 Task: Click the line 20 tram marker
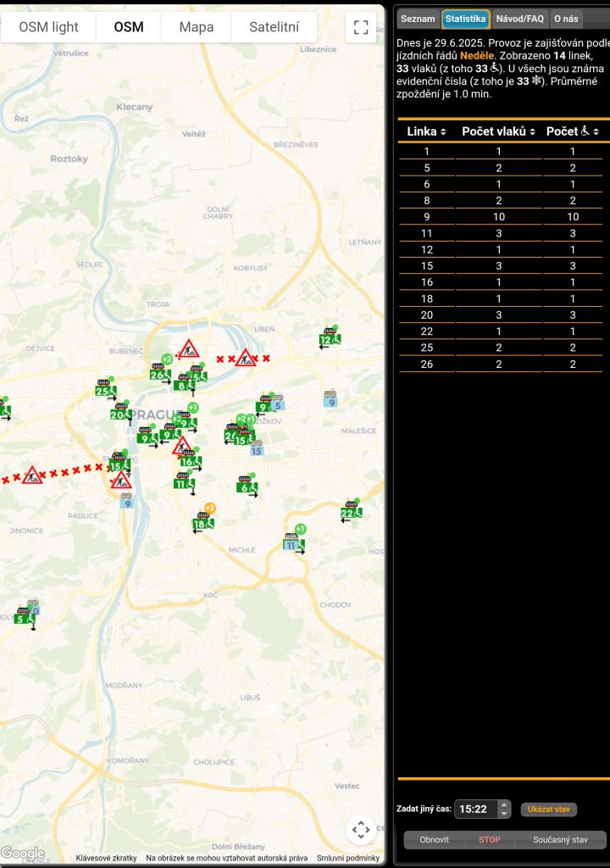[119, 414]
